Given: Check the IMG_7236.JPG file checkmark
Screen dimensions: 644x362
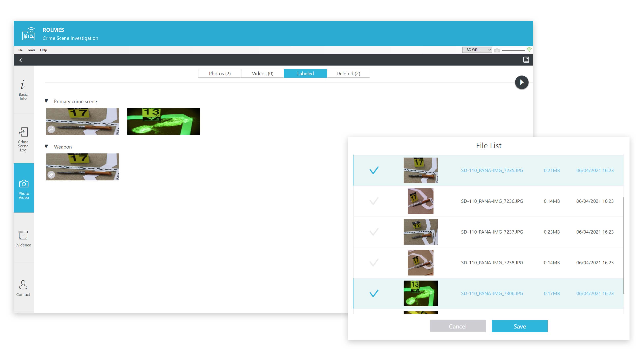Looking at the screenshot, I should coord(374,201).
